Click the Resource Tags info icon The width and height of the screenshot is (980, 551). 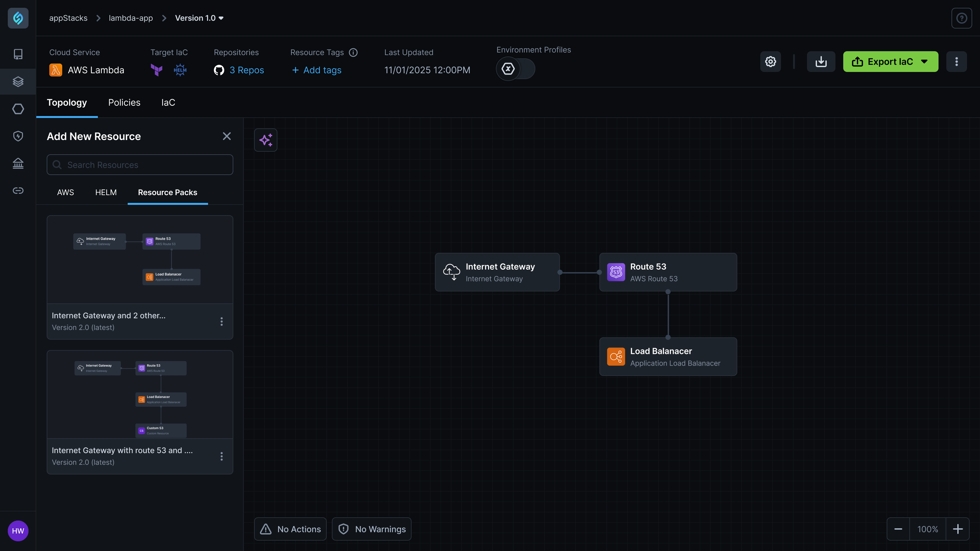click(353, 53)
